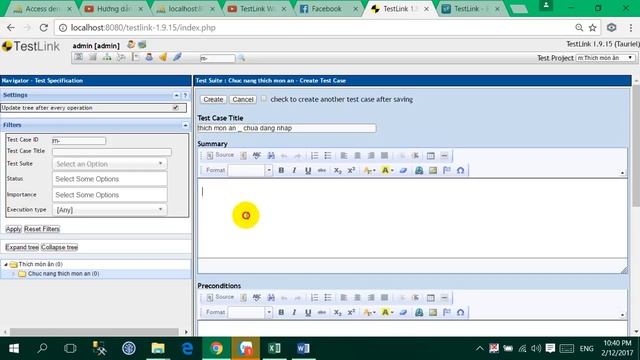Image resolution: width=640 pixels, height=360 pixels.
Task: Click the Logout icon next to admin
Action: (x=142, y=44)
